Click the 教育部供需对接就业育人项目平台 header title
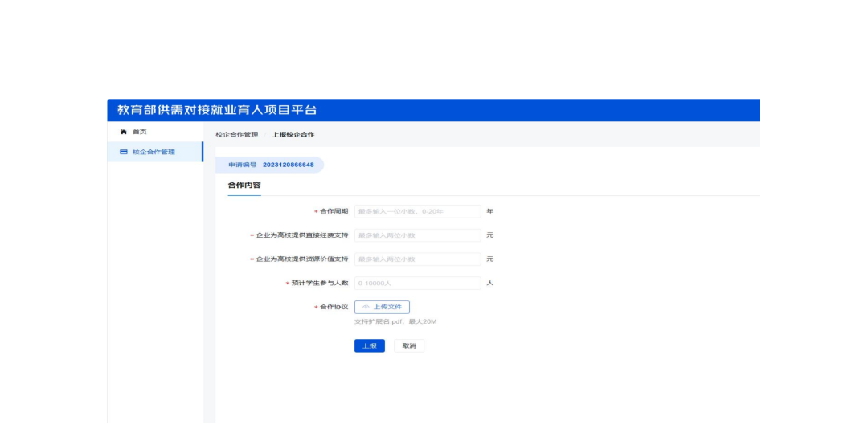The image size is (868, 437). [x=217, y=110]
